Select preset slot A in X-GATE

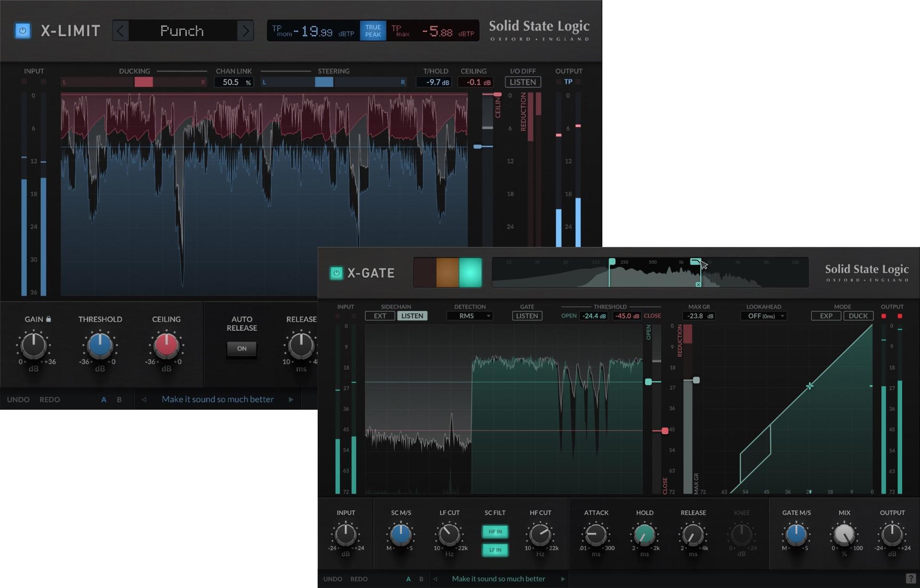pyautogui.click(x=408, y=579)
